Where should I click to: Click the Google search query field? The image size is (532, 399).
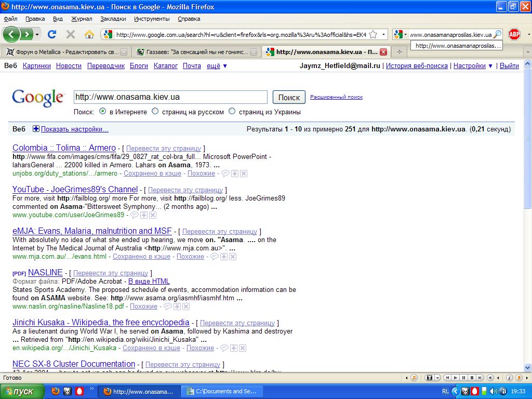pyautogui.click(x=170, y=97)
